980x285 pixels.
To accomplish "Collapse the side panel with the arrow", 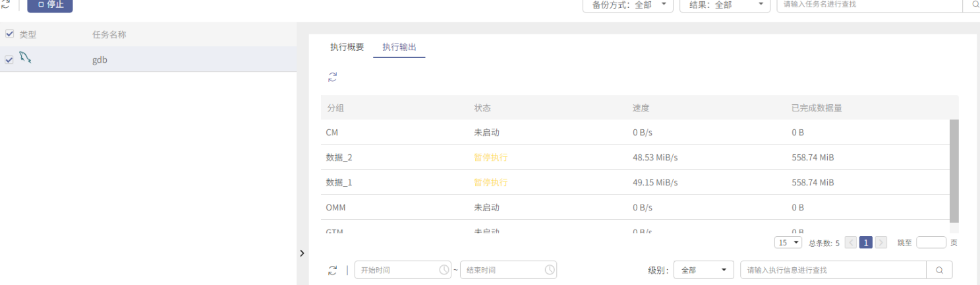I will point(302,253).
